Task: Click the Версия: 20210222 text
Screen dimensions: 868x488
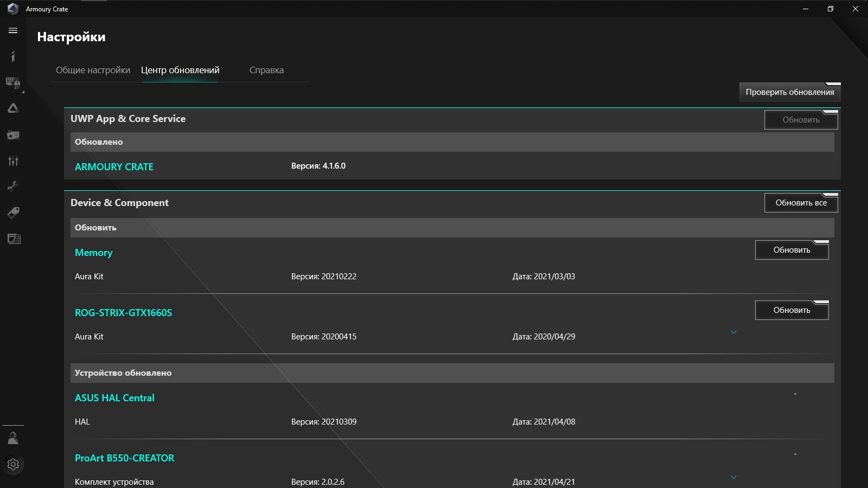Action: click(324, 277)
